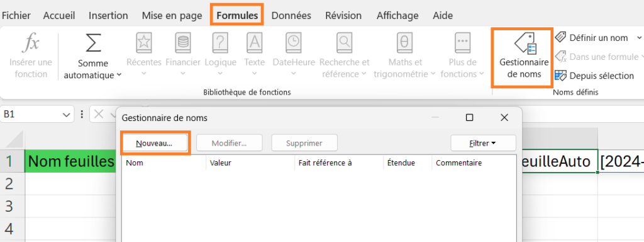Open the Recherche et référence icon

(344, 43)
